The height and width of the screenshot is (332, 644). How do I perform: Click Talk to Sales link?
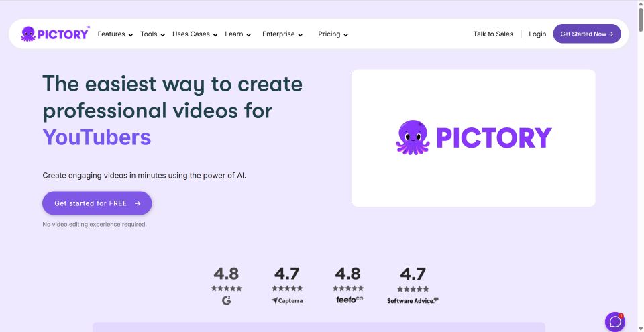tap(493, 34)
